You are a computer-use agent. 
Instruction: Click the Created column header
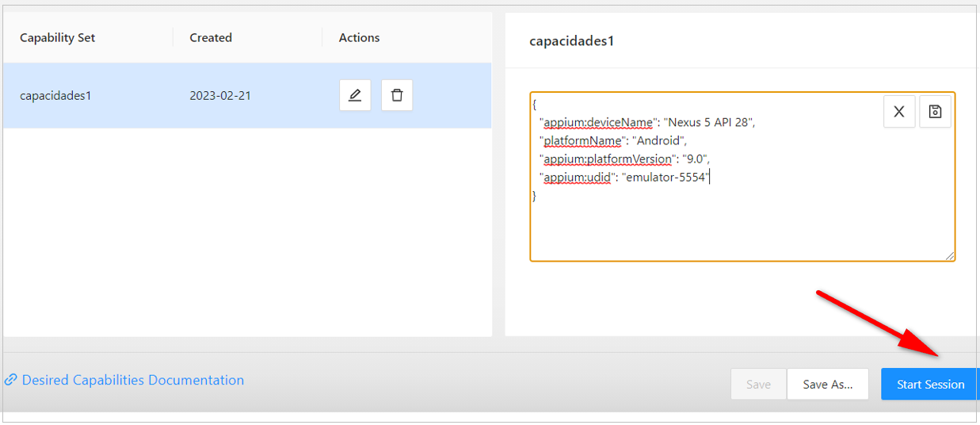(x=211, y=37)
